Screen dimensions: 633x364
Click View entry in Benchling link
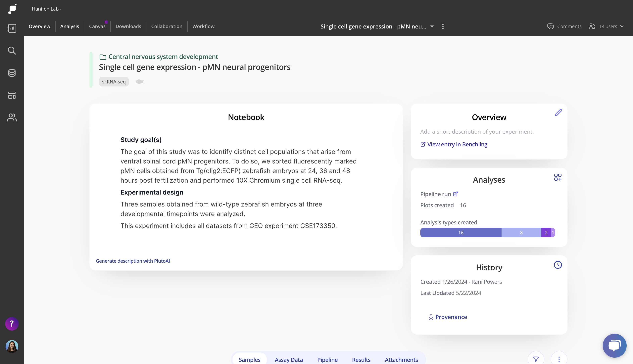[457, 145]
